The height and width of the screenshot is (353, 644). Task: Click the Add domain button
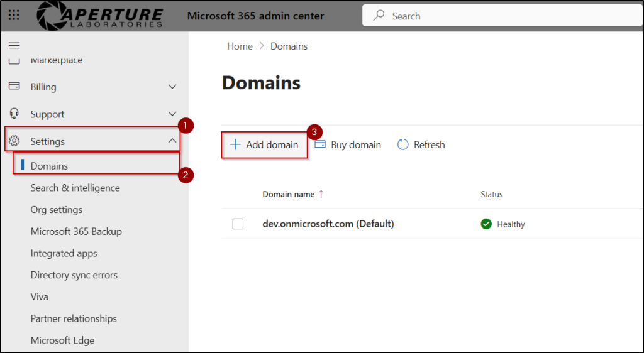(x=265, y=144)
